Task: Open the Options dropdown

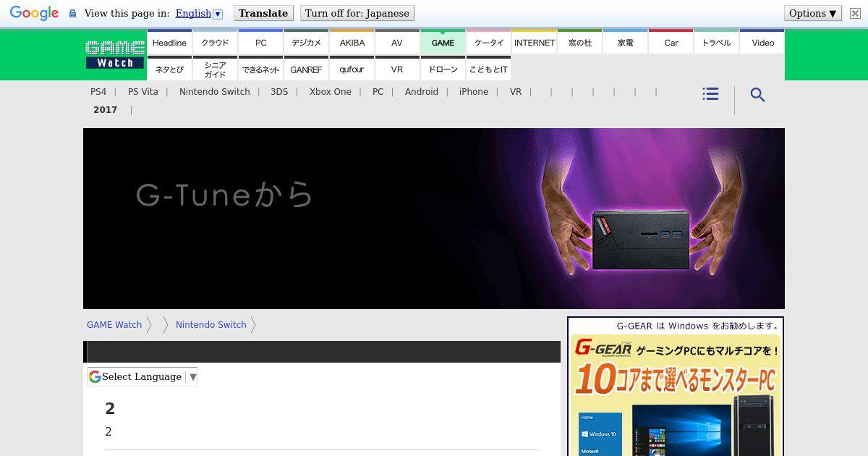Action: coord(813,13)
